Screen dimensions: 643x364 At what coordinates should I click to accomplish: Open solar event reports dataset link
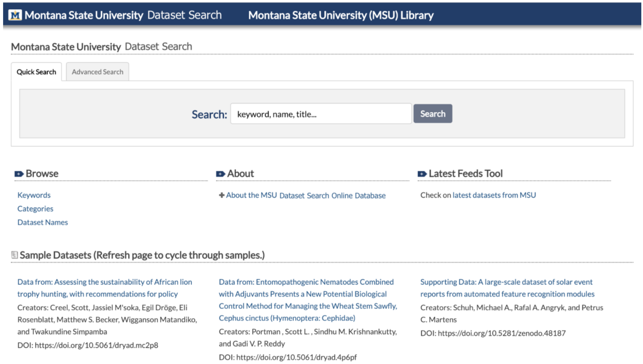click(507, 288)
